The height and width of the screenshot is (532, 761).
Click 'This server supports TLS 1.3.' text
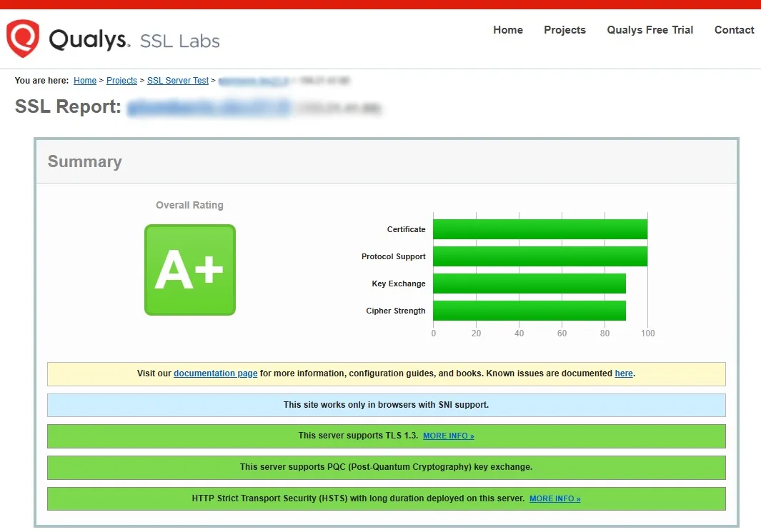pos(358,436)
